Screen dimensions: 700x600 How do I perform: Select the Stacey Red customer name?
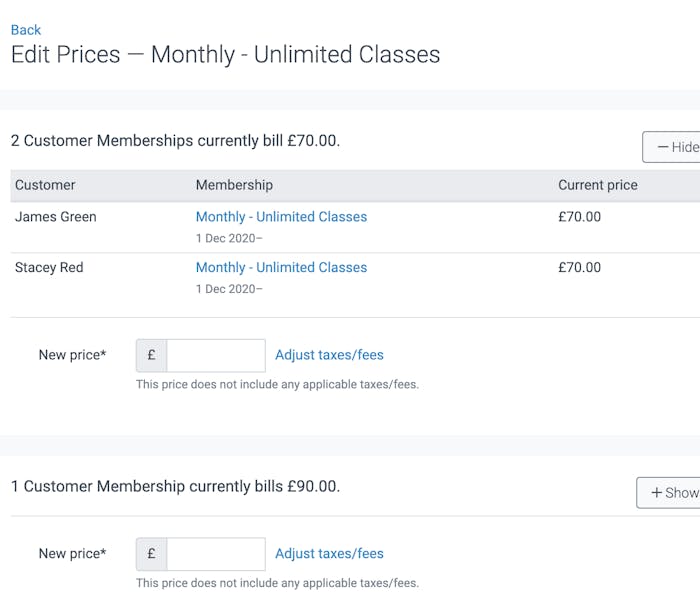click(49, 268)
